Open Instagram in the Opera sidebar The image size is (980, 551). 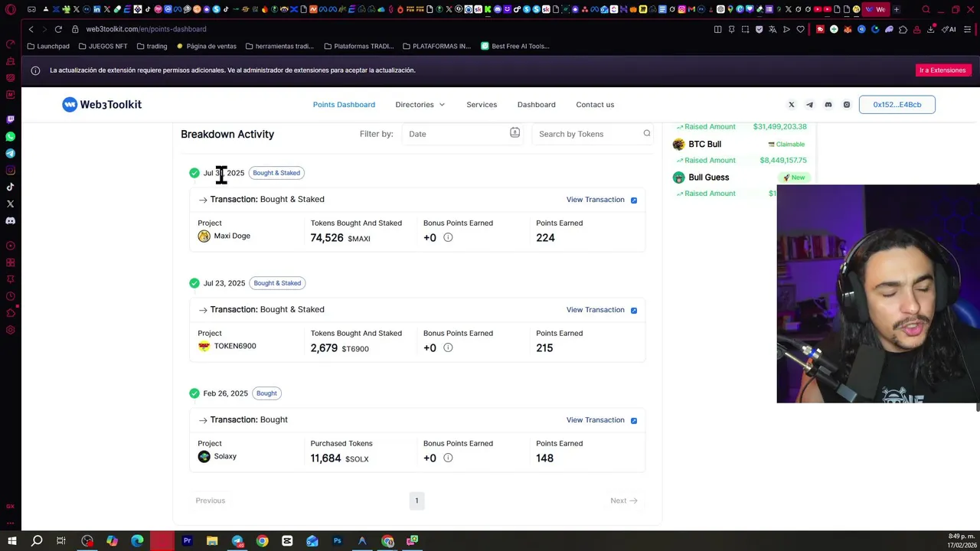(10, 170)
